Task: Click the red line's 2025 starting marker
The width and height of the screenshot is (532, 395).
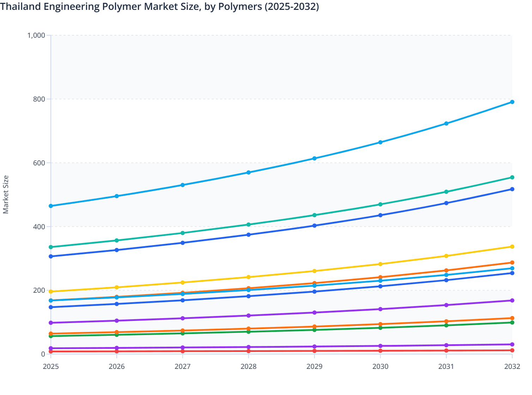Action: pyautogui.click(x=50, y=352)
